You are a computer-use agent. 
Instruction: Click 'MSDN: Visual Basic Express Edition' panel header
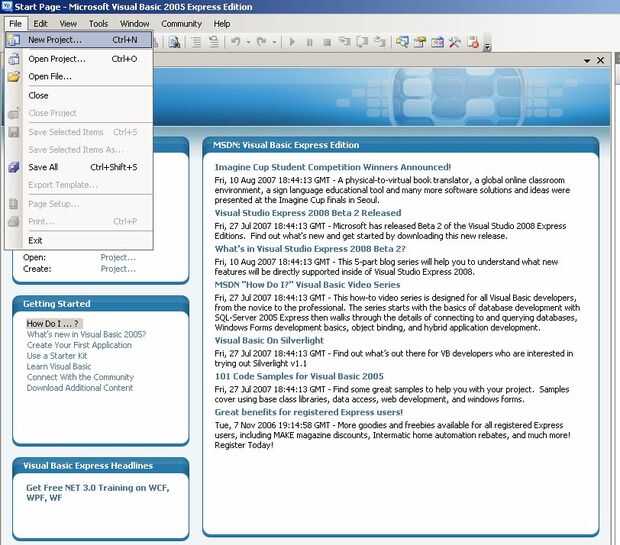pyautogui.click(x=401, y=145)
